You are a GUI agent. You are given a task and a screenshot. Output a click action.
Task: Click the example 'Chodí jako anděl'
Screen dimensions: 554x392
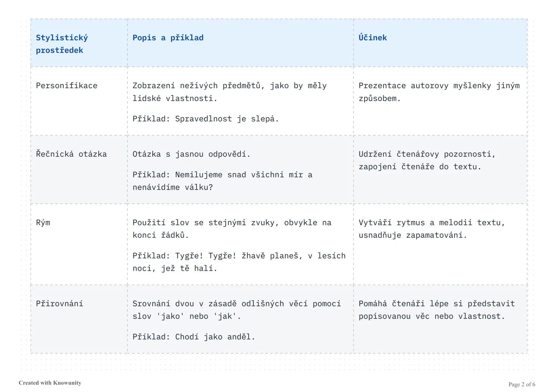pyautogui.click(x=215, y=337)
